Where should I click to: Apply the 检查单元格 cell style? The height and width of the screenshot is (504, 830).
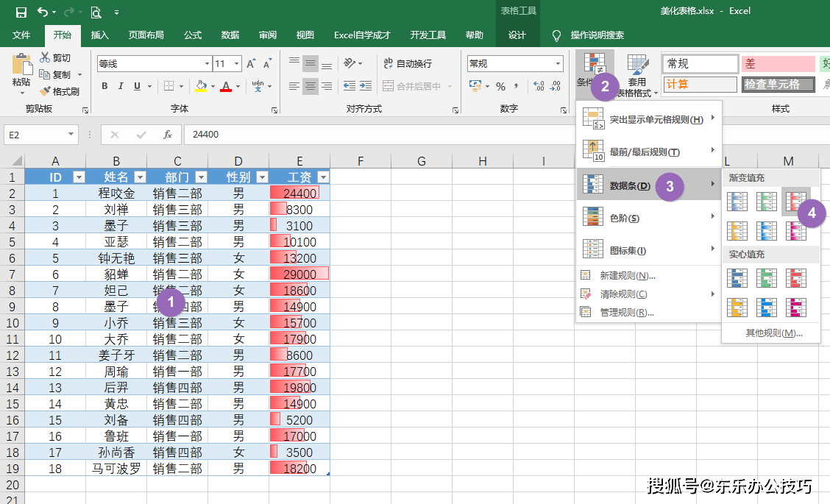click(778, 84)
